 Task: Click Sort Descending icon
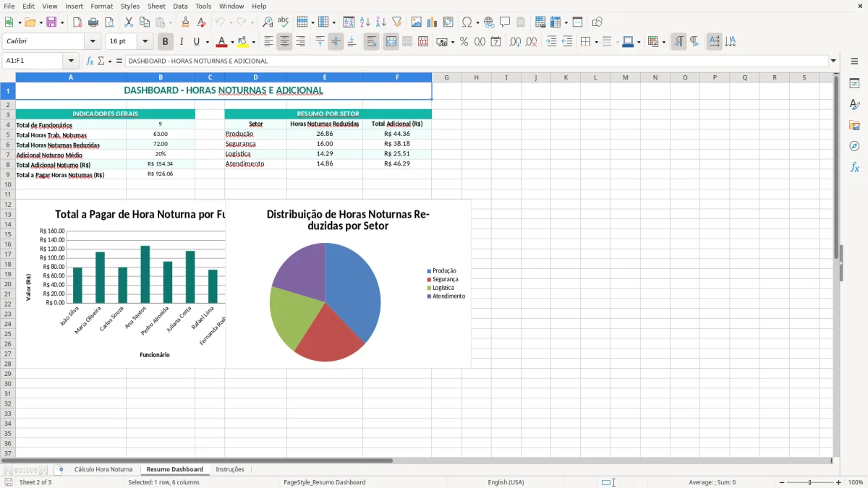380,22
